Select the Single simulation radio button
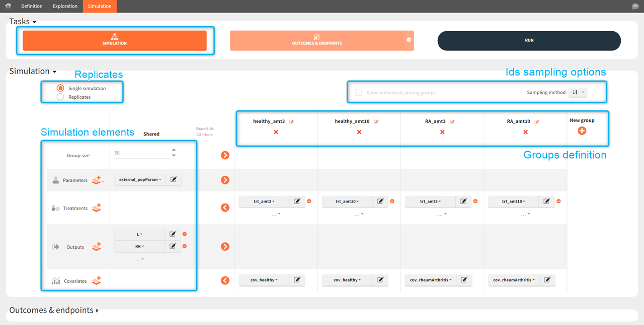Viewport: 644px width, 325px height. pos(60,88)
